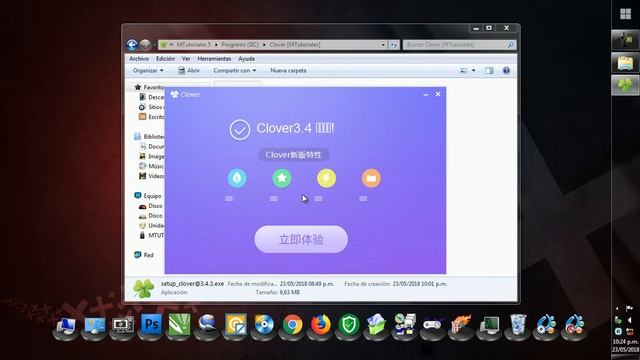This screenshot has width=640, height=360.
Task: Click the Abrir toolbar button
Action: click(x=189, y=71)
